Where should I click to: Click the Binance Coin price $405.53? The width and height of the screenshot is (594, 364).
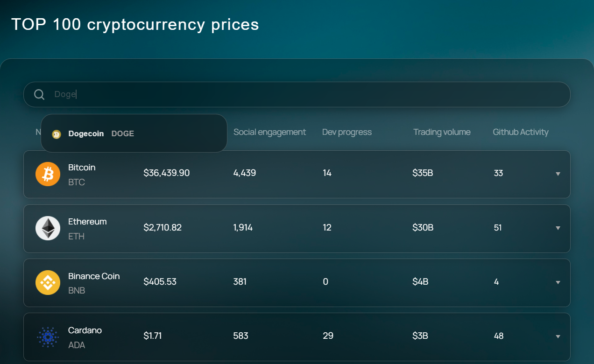[160, 282]
